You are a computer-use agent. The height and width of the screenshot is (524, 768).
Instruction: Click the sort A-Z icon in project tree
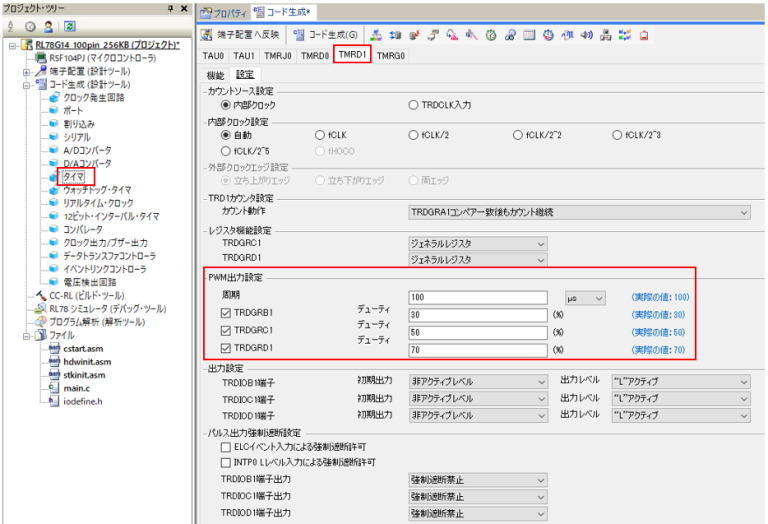(10, 26)
